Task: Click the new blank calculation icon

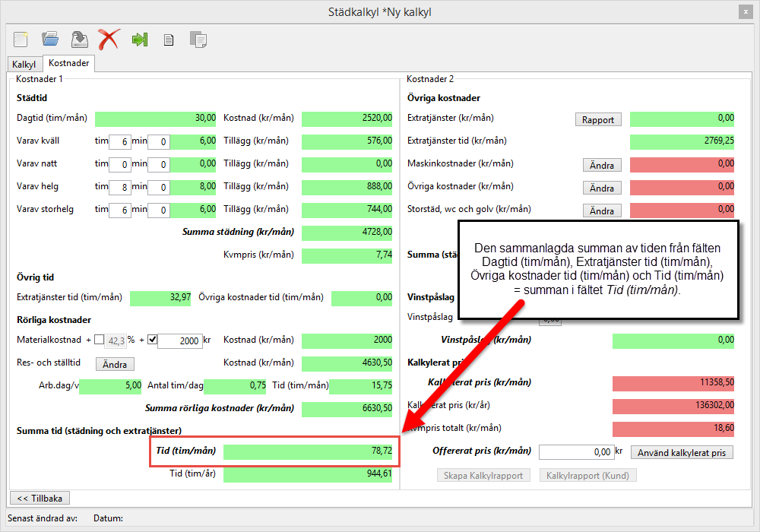Action: [21, 39]
